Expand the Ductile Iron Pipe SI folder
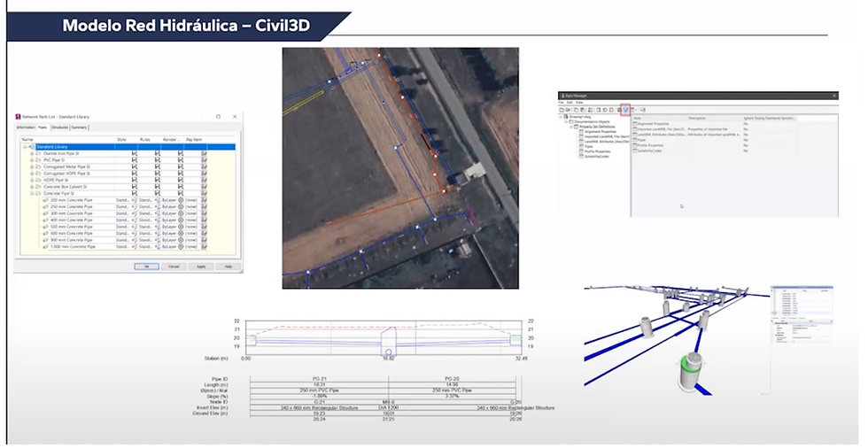The width and height of the screenshot is (868, 448). [32, 153]
